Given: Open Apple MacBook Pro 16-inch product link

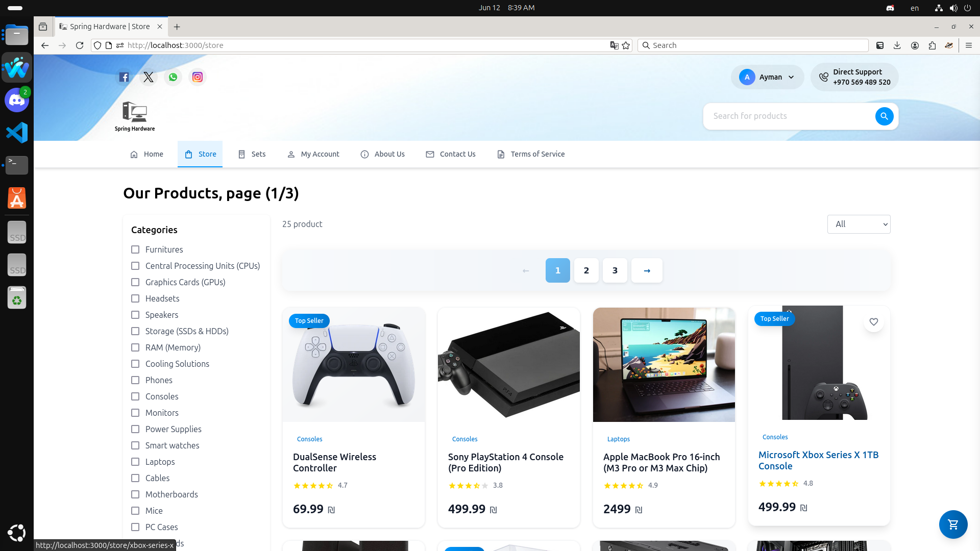Looking at the screenshot, I should tap(661, 462).
